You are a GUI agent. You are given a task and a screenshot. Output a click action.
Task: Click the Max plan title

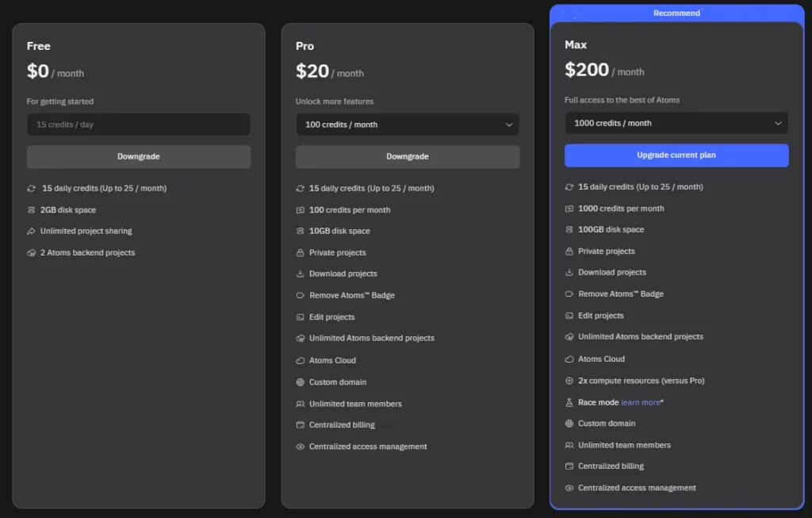[576, 44]
